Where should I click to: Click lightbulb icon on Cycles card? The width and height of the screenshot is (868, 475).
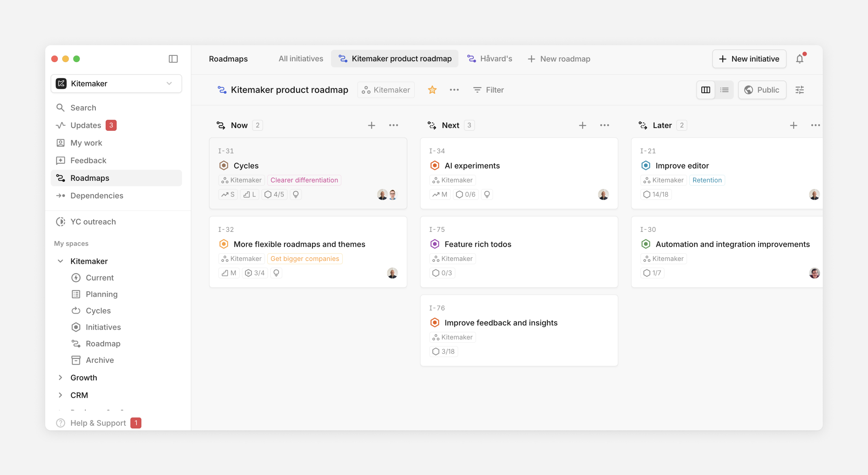pyautogui.click(x=296, y=194)
